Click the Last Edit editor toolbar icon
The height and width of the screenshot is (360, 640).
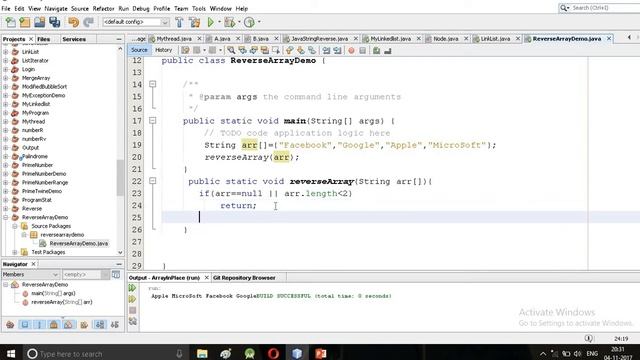pyautogui.click(x=185, y=50)
